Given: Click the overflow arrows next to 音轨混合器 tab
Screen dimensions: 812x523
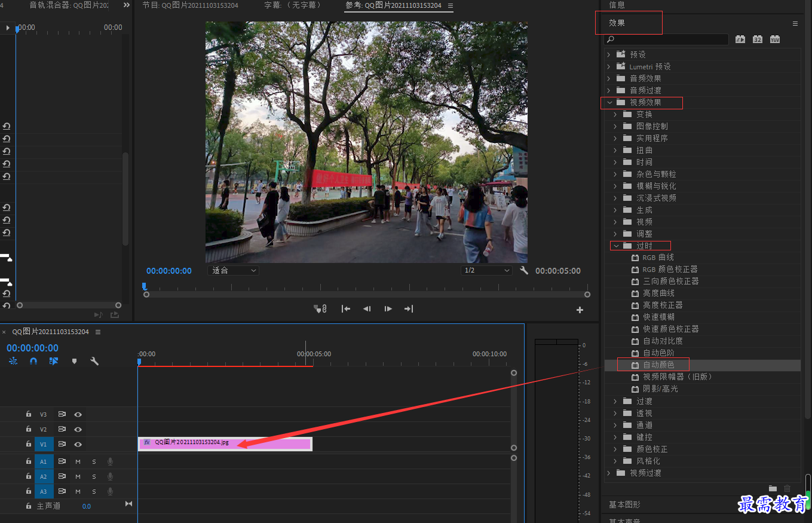Looking at the screenshot, I should pos(127,5).
